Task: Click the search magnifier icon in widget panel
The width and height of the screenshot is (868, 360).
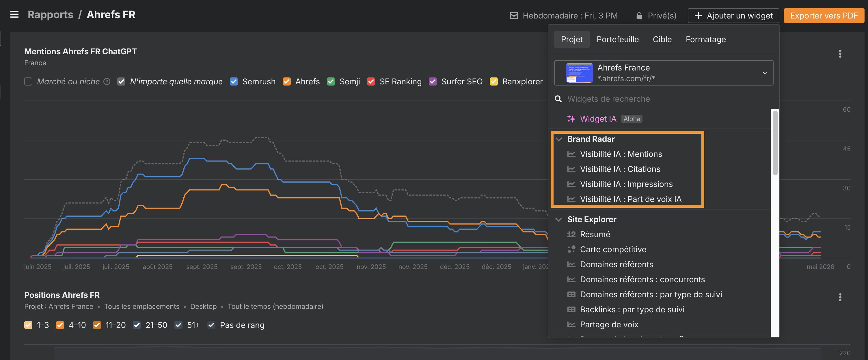Action: 558,99
